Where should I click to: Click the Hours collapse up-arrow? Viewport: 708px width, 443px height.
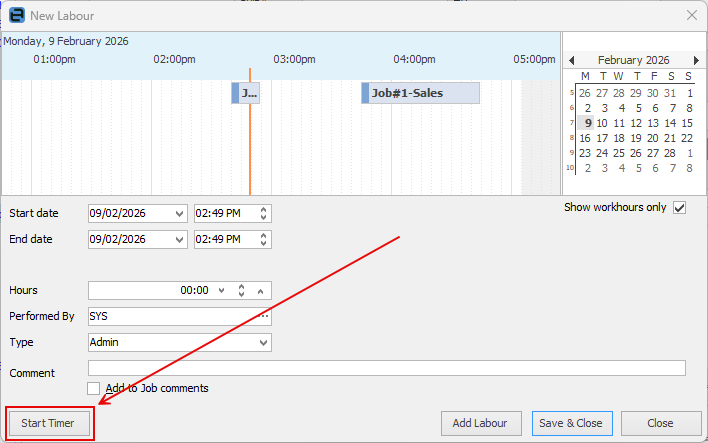pos(261,291)
